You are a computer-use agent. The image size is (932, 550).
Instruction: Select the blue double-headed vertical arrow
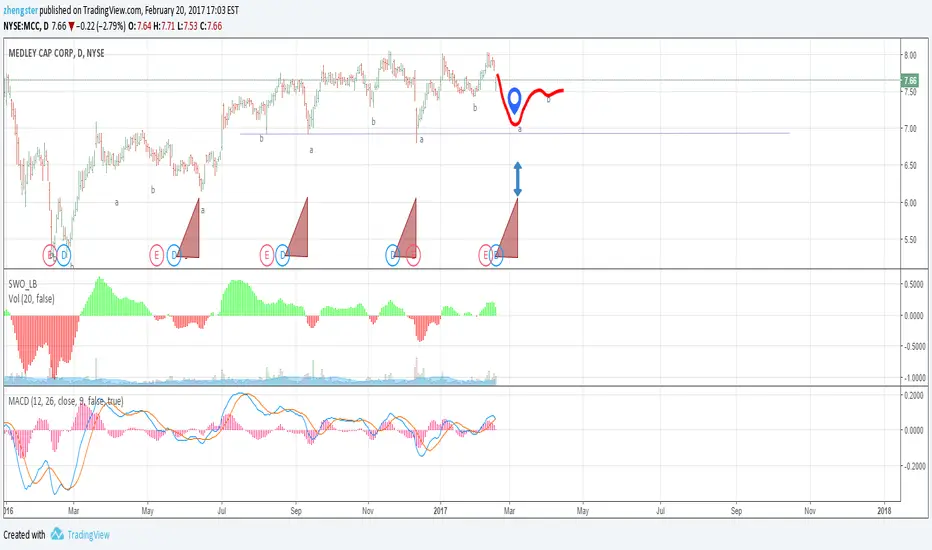click(x=518, y=179)
